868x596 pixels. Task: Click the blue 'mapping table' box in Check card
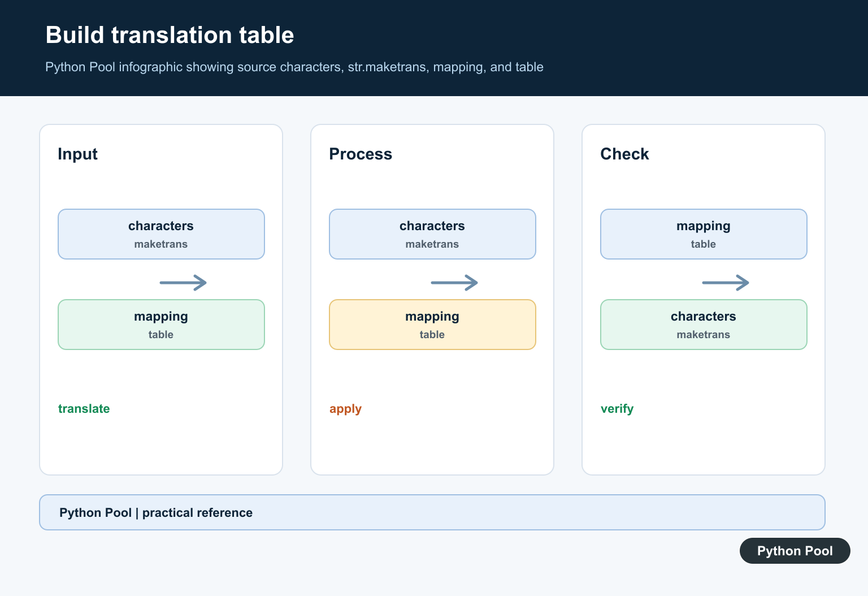click(704, 234)
